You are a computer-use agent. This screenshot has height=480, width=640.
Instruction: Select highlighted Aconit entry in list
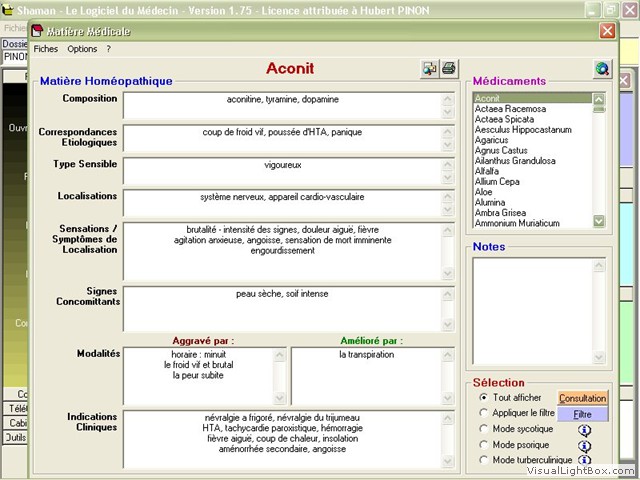point(533,98)
